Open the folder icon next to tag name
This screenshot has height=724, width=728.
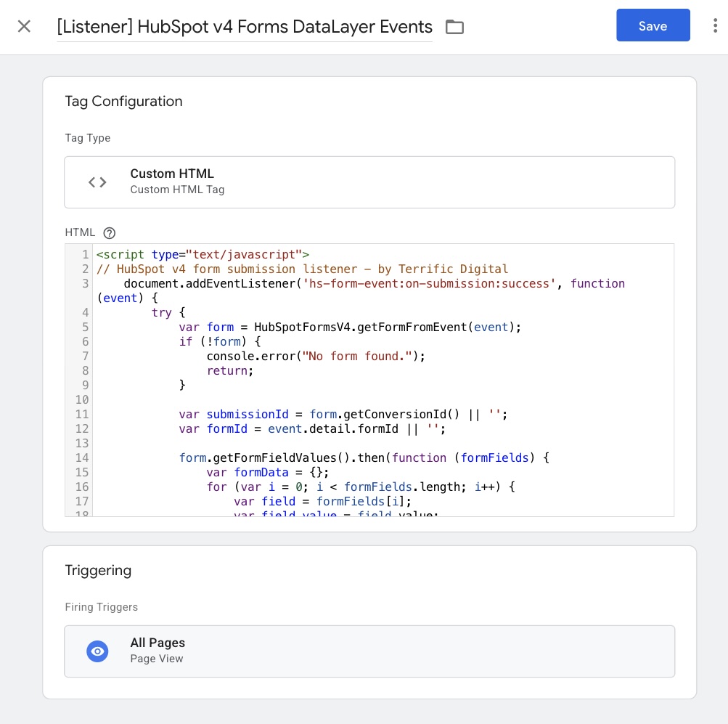pyautogui.click(x=454, y=27)
